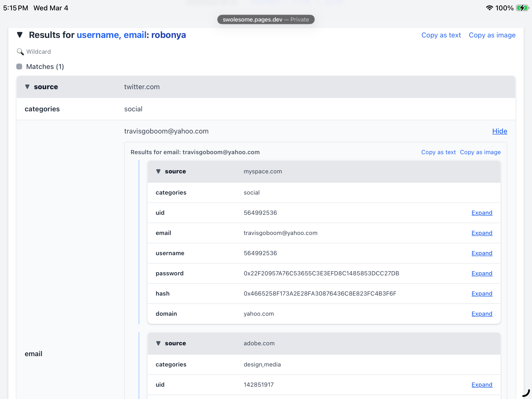The width and height of the screenshot is (532, 399).
Task: Collapse the twitter.com source row
Action: point(27,87)
